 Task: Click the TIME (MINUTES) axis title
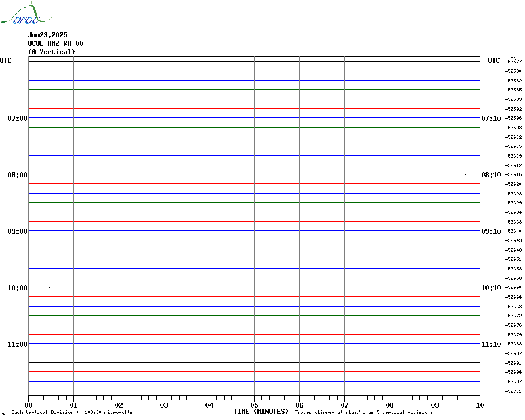click(x=261, y=412)
